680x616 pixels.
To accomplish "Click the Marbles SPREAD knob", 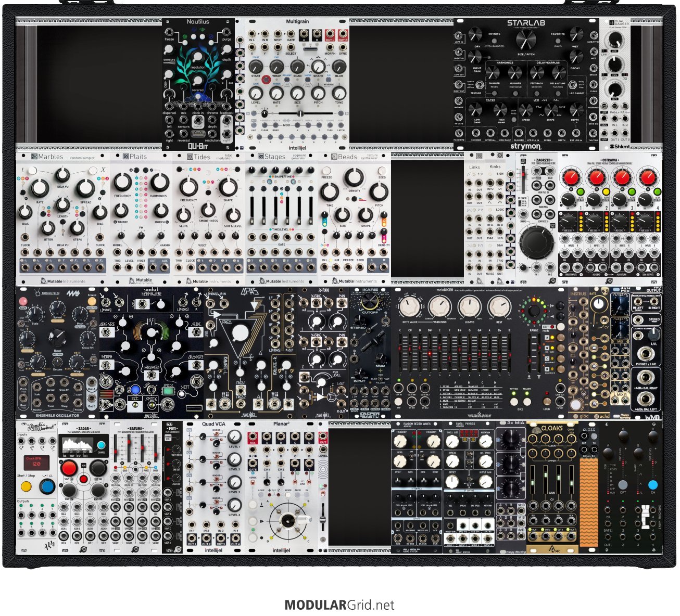I will (x=86, y=188).
